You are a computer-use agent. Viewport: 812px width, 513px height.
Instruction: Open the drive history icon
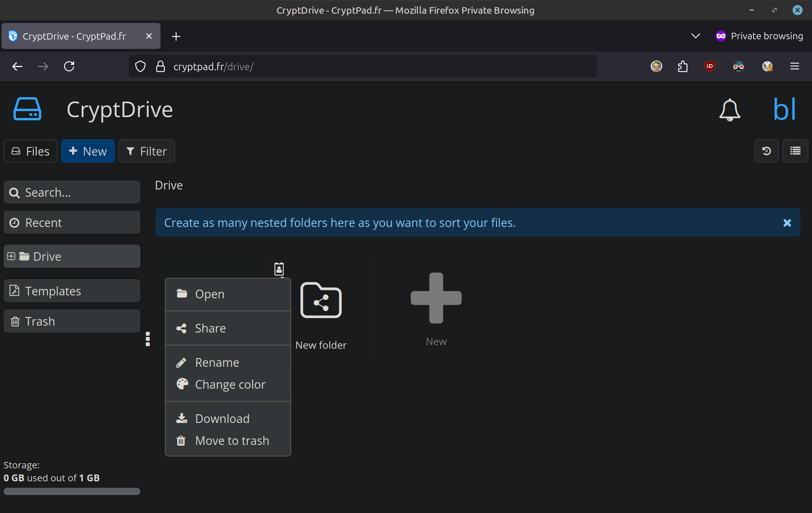click(x=766, y=151)
